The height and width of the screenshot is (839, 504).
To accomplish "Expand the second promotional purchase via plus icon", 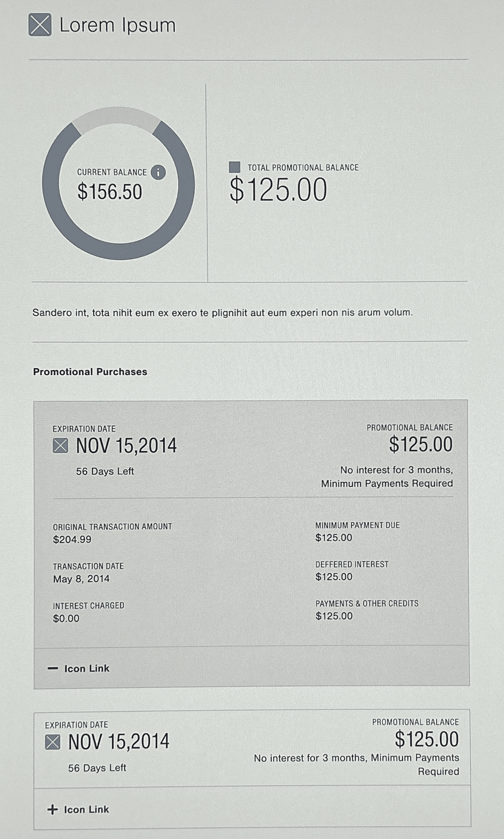I will tap(52, 809).
